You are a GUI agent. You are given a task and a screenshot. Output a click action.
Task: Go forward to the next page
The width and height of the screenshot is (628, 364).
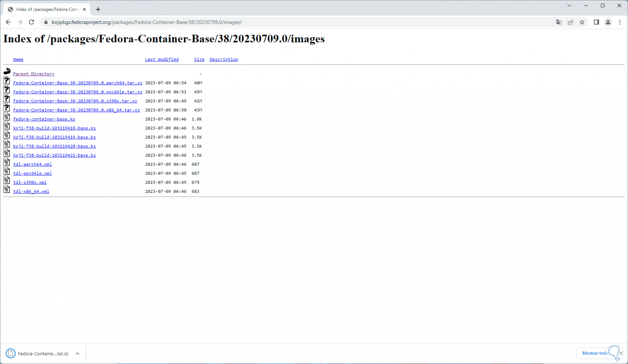tap(20, 22)
